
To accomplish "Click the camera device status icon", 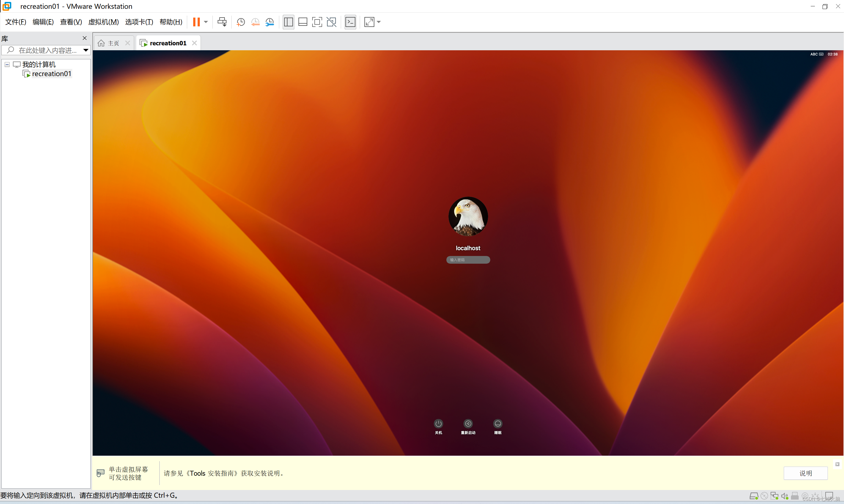I will click(x=805, y=496).
